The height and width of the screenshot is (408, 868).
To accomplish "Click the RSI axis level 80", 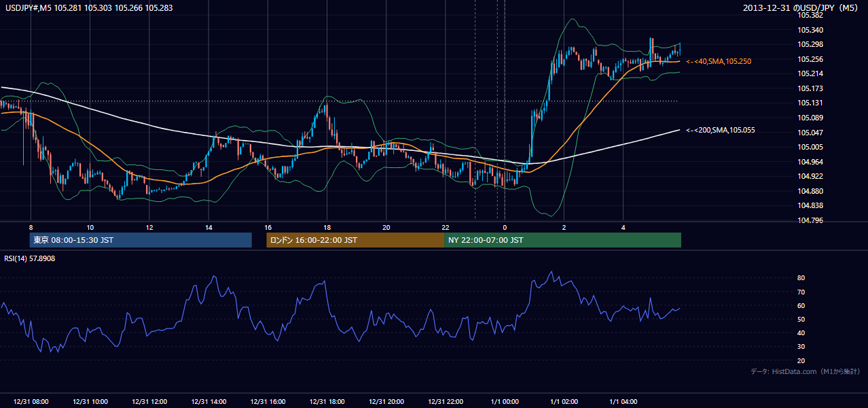I will click(x=801, y=278).
